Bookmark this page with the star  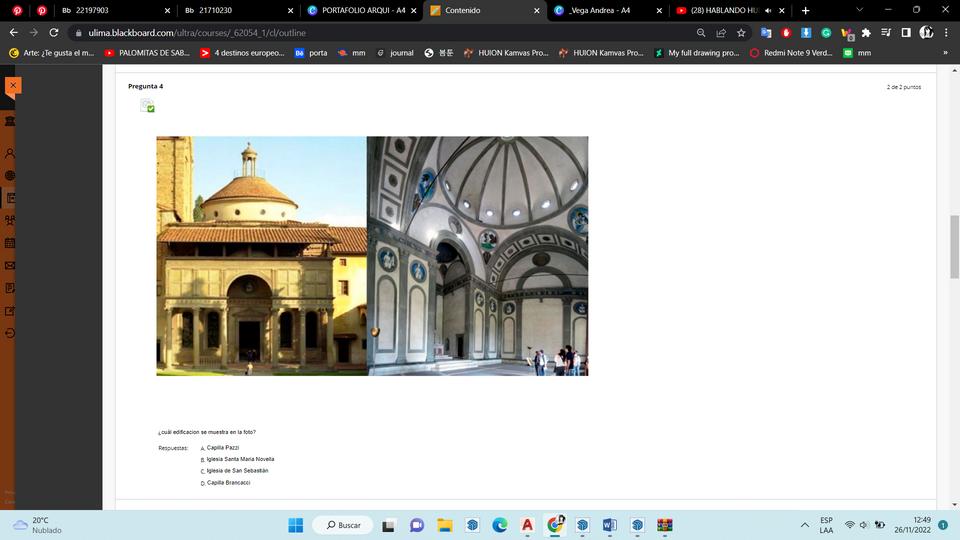[741, 32]
